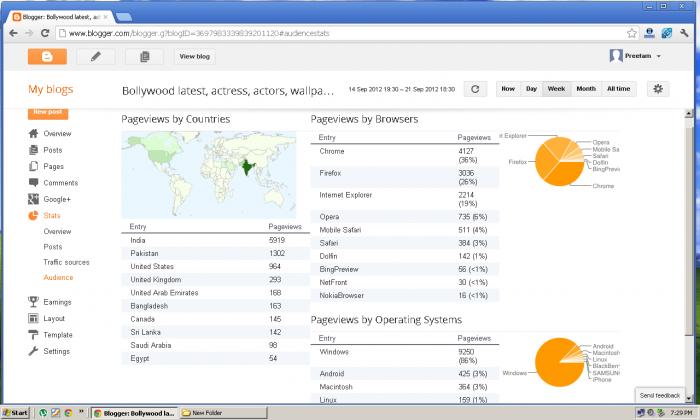Click the Blogger Chrome taskbar button
The image size is (700, 420).
click(135, 413)
